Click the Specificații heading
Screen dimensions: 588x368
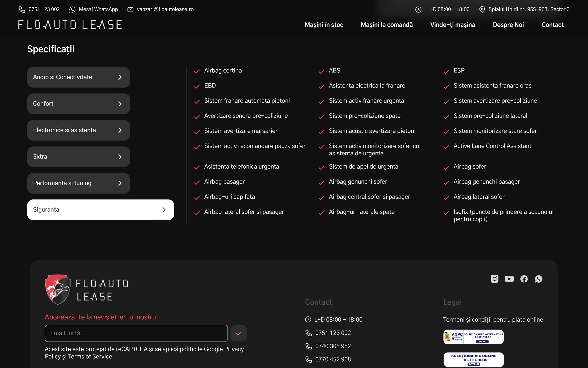click(x=51, y=49)
